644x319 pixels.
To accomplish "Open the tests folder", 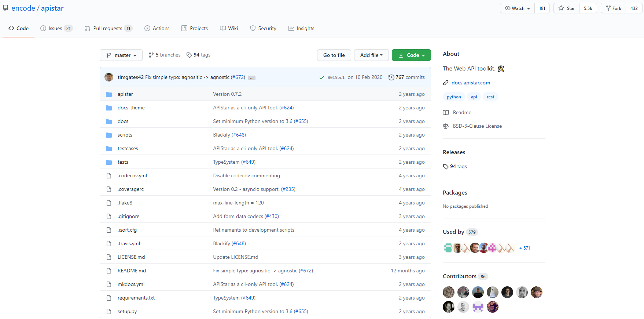I will coord(123,162).
